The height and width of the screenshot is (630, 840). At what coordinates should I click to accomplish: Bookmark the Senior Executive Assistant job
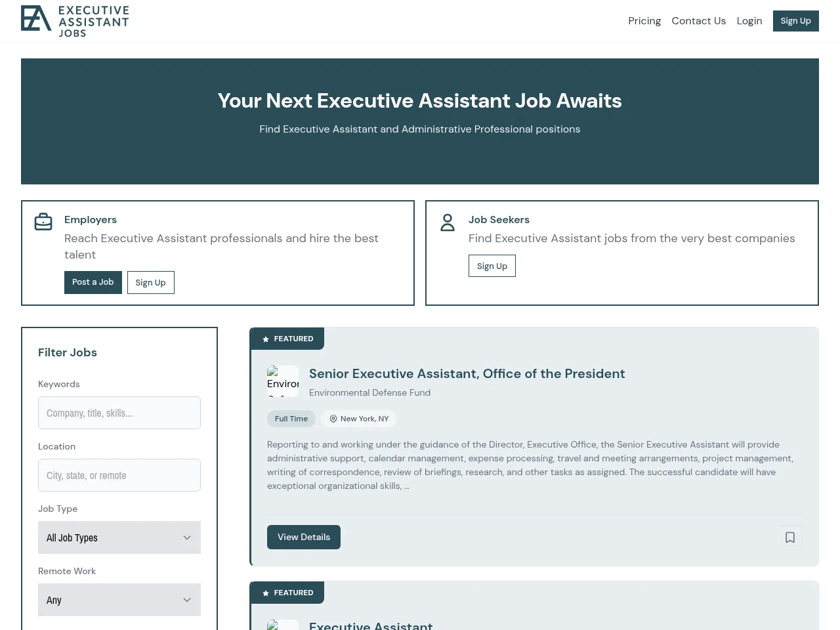point(790,537)
